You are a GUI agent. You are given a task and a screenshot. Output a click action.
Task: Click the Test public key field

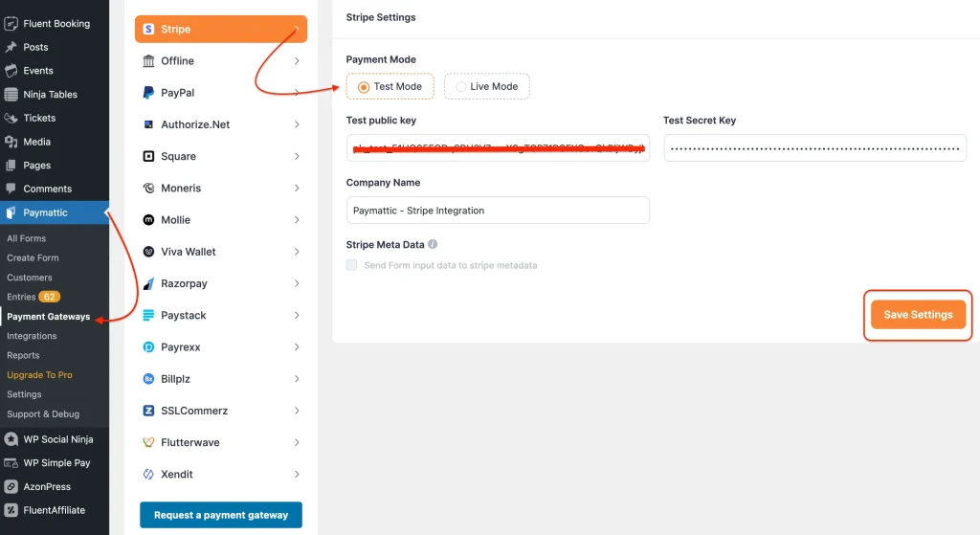(498, 148)
